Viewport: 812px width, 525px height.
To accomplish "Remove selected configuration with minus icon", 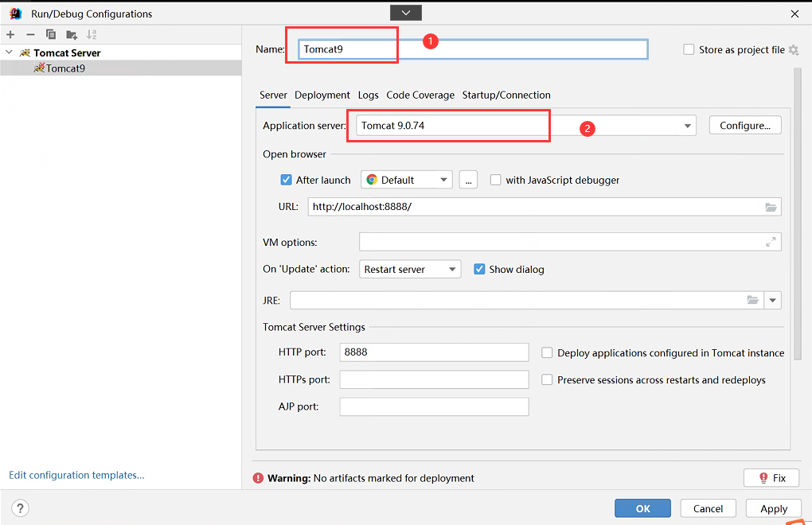I will pyautogui.click(x=30, y=35).
